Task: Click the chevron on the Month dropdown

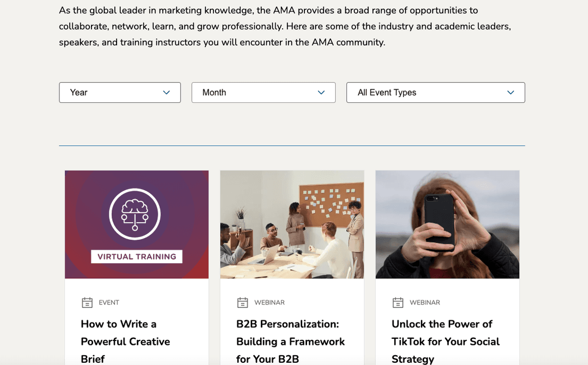Action: click(x=321, y=93)
